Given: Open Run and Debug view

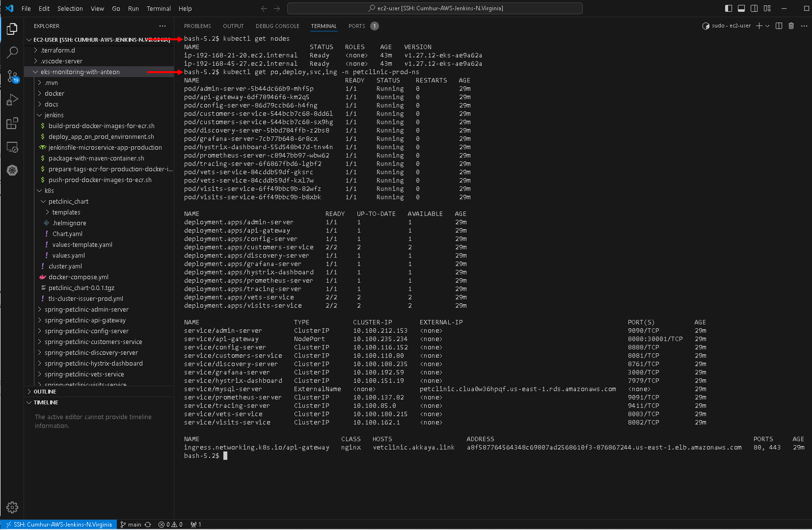Looking at the screenshot, I should click(12, 100).
